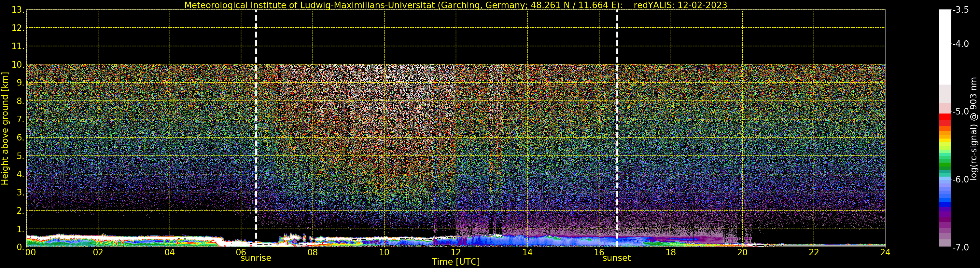This screenshot has width=980, height=268.
Task: Click the height axis tick '1.'
Action: coord(20,229)
